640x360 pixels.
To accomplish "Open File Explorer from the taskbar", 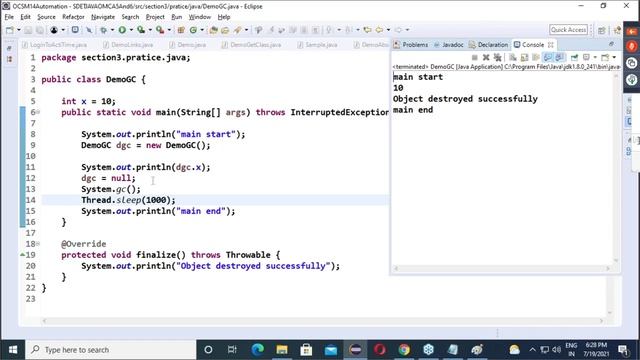I will point(282,350).
